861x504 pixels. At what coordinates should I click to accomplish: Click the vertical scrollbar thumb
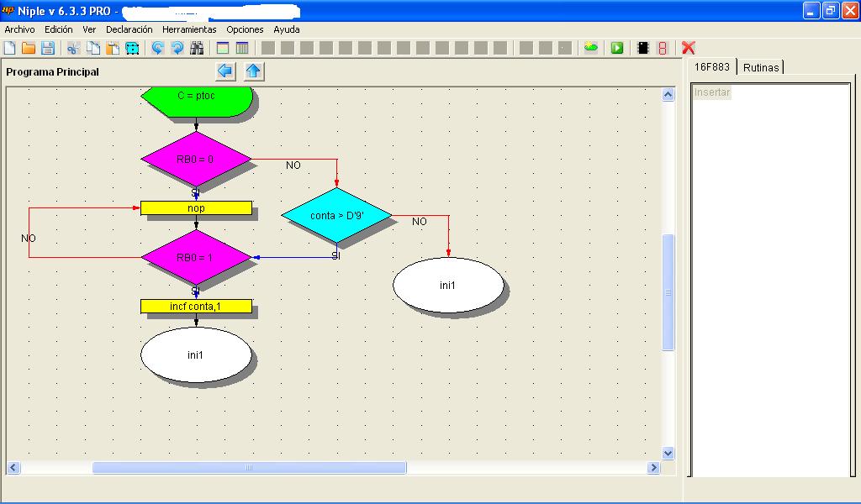(x=668, y=291)
